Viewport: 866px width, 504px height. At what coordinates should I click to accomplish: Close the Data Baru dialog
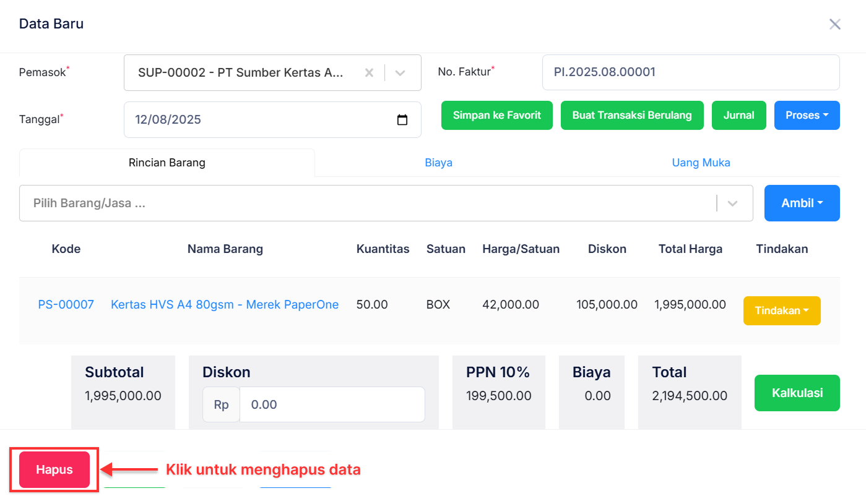[x=834, y=24]
